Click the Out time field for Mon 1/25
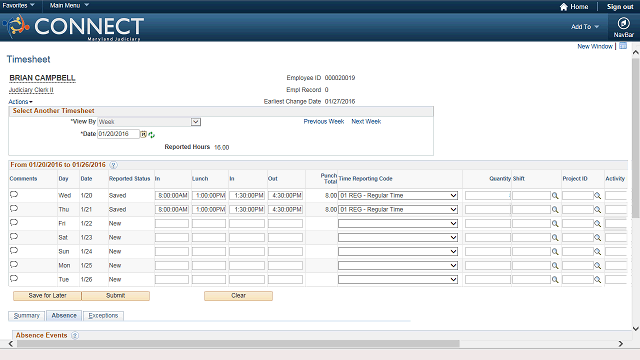Image resolution: width=640 pixels, height=360 pixels. coord(285,265)
